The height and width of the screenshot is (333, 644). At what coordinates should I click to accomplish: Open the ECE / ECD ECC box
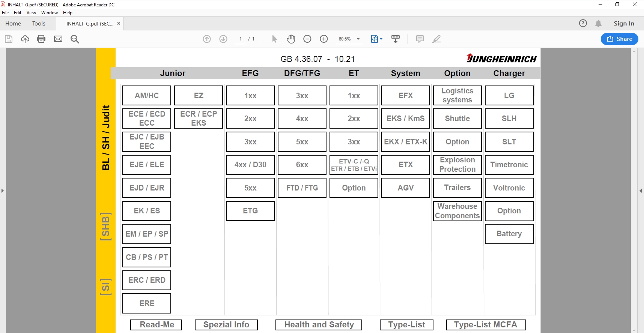pos(147,118)
